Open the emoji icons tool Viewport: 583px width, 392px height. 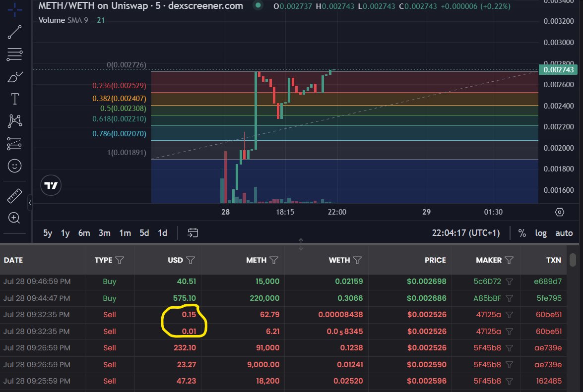click(x=15, y=166)
